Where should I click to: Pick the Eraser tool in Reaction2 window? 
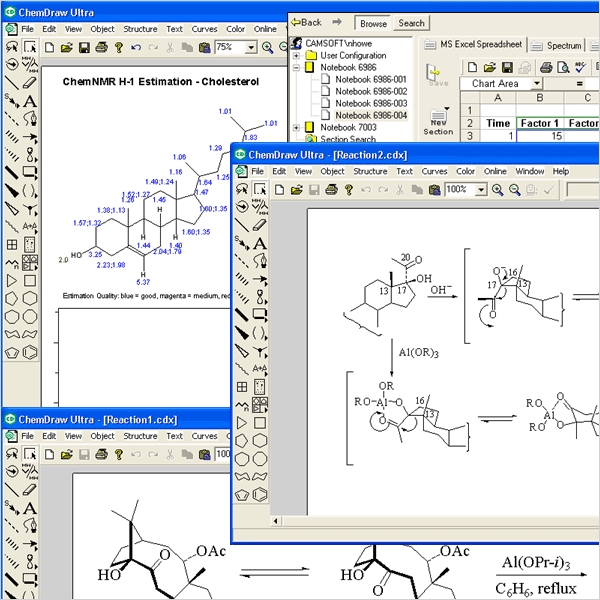pyautogui.click(x=260, y=225)
